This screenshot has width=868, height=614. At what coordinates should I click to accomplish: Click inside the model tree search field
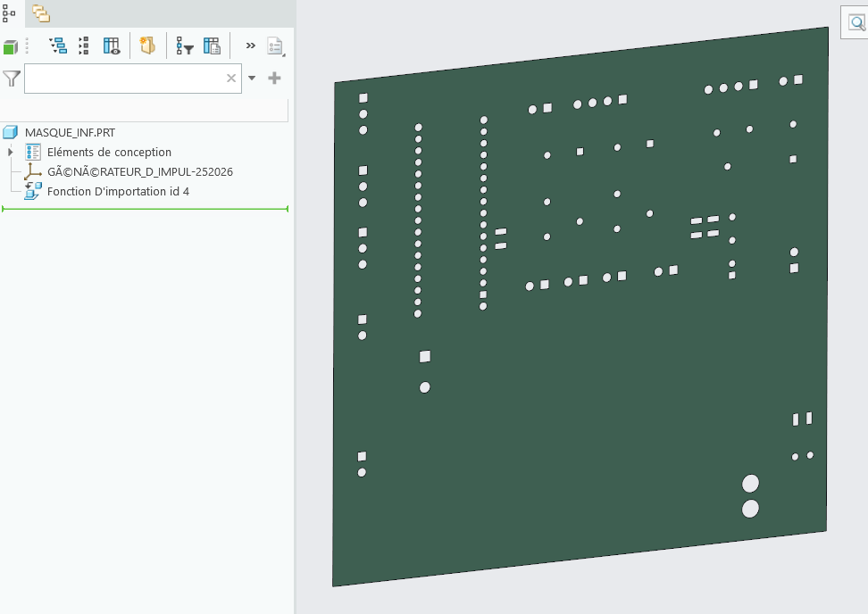click(x=123, y=79)
